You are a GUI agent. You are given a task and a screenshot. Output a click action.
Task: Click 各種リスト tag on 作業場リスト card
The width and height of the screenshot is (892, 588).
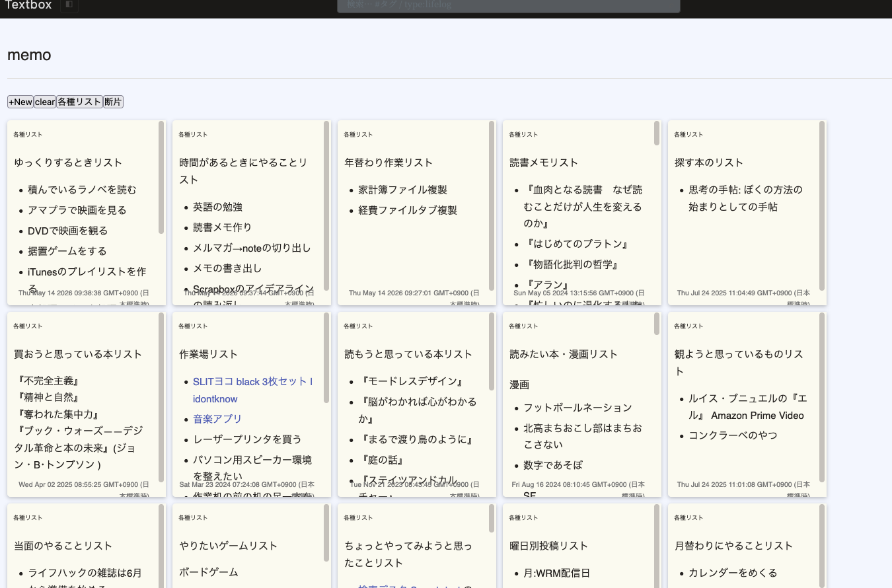click(193, 326)
